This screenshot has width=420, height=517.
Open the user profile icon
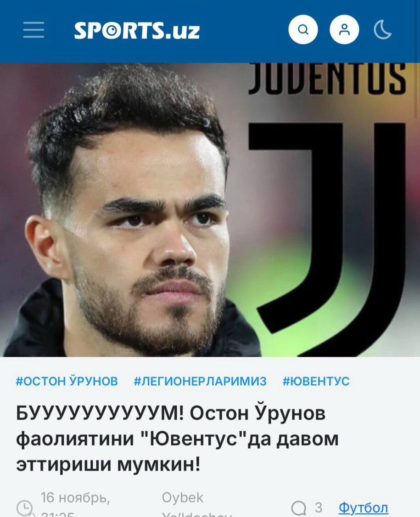tap(344, 29)
